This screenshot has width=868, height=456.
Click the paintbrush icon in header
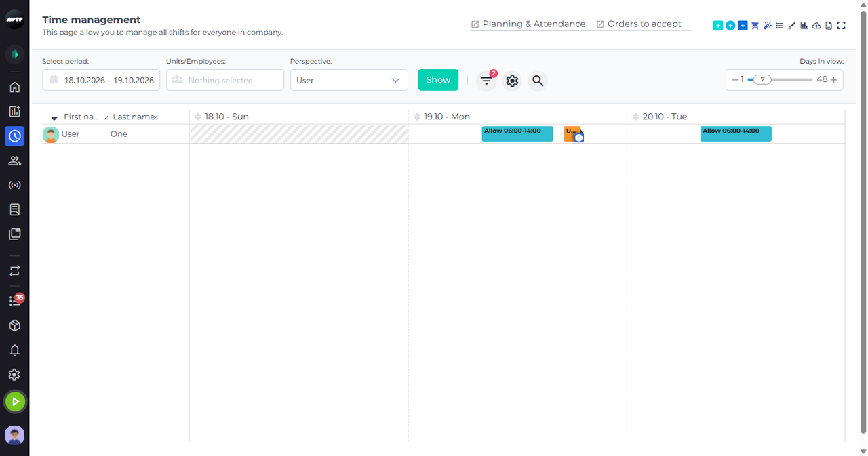click(x=791, y=26)
